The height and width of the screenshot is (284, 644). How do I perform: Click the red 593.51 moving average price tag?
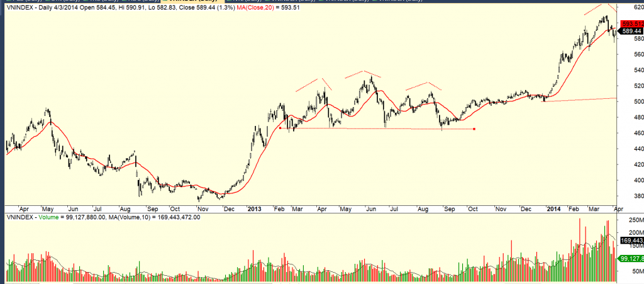coord(631,24)
